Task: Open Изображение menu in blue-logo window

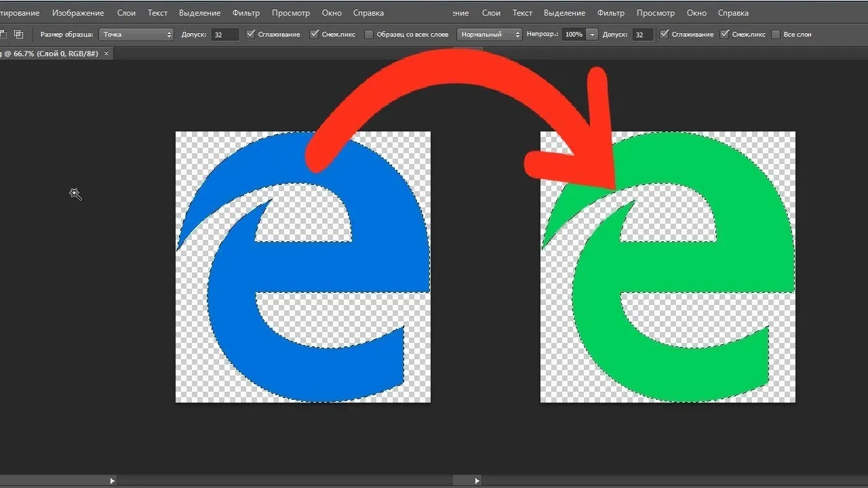Action: [x=78, y=13]
